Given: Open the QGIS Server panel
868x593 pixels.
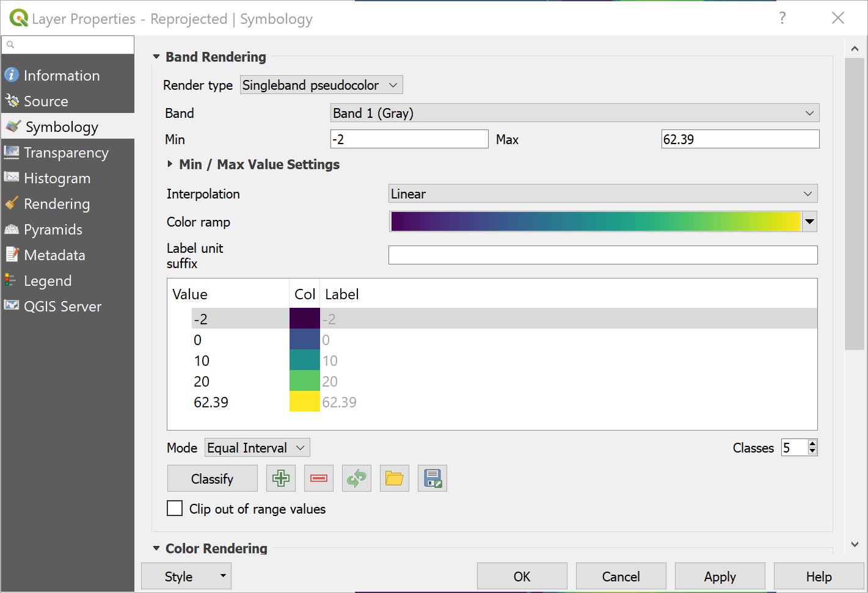Looking at the screenshot, I should point(62,306).
